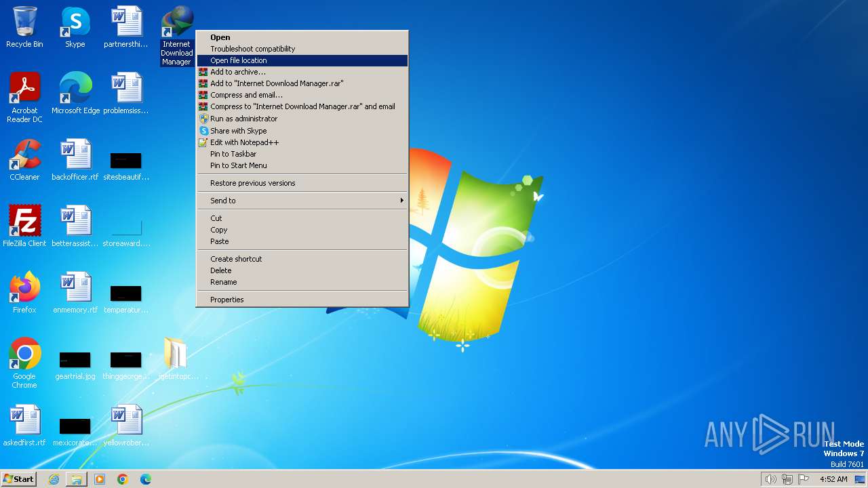Choose Share with Skype
This screenshot has width=868, height=488.
[302, 131]
